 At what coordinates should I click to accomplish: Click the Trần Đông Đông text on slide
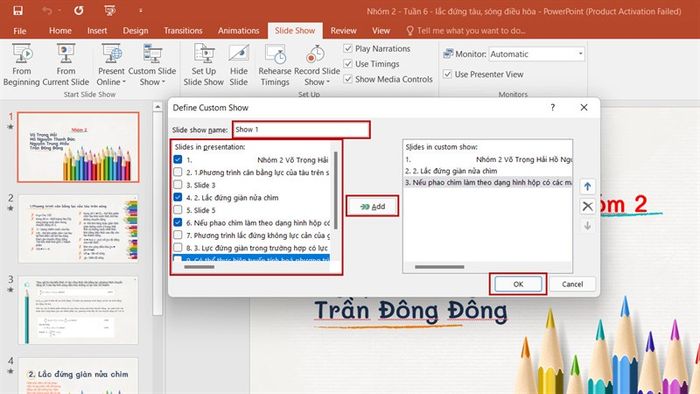point(411,311)
